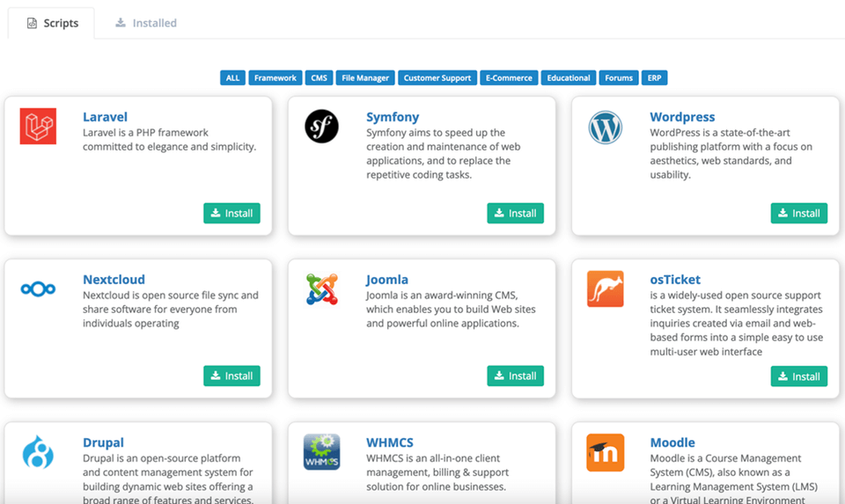
Task: Open the osTicket title link
Action: click(675, 280)
